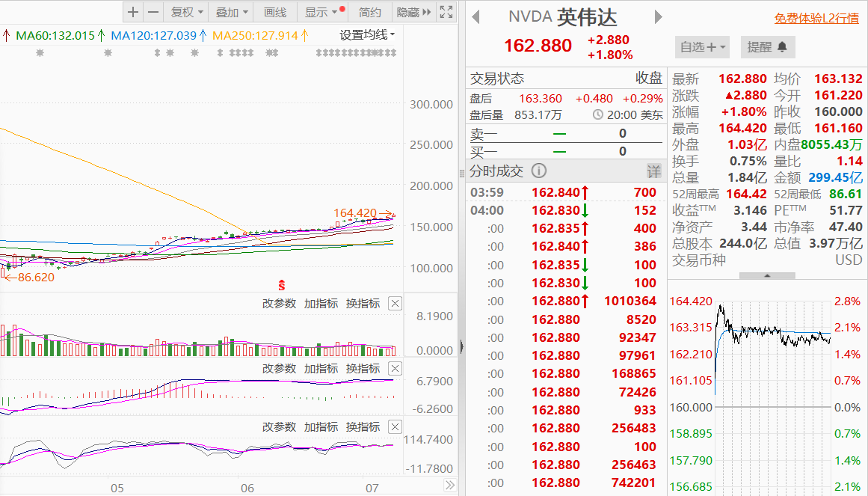Click the 盘后 price 163.360
Screen dimensions: 868x496
541,99
